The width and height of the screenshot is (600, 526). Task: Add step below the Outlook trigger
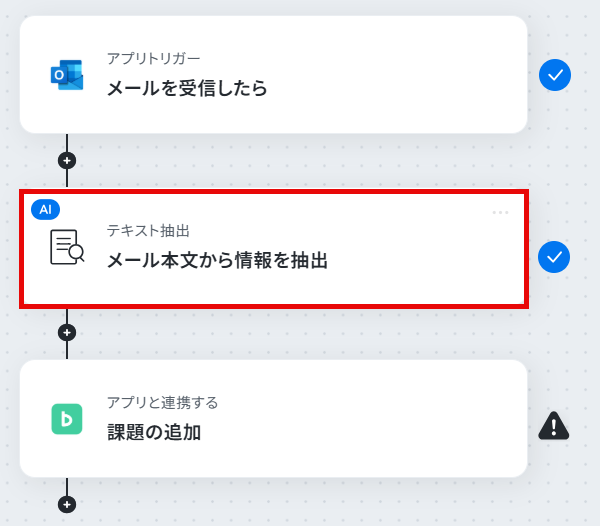point(67,161)
